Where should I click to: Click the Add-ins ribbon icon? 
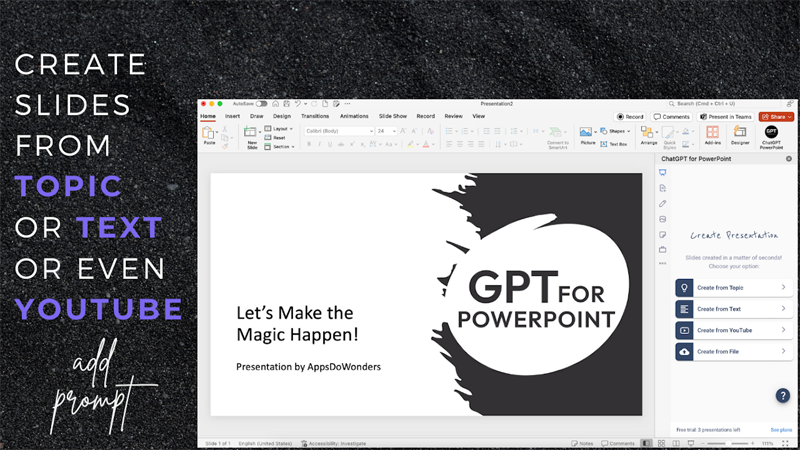coord(712,134)
